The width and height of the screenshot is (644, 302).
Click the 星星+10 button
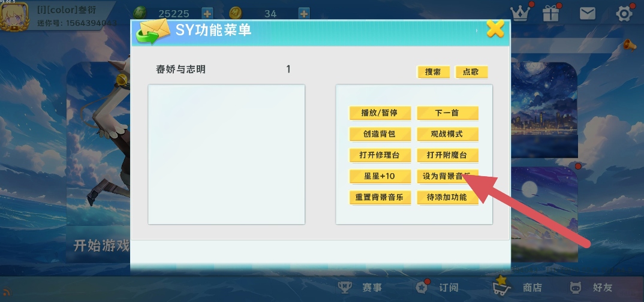pos(380,176)
